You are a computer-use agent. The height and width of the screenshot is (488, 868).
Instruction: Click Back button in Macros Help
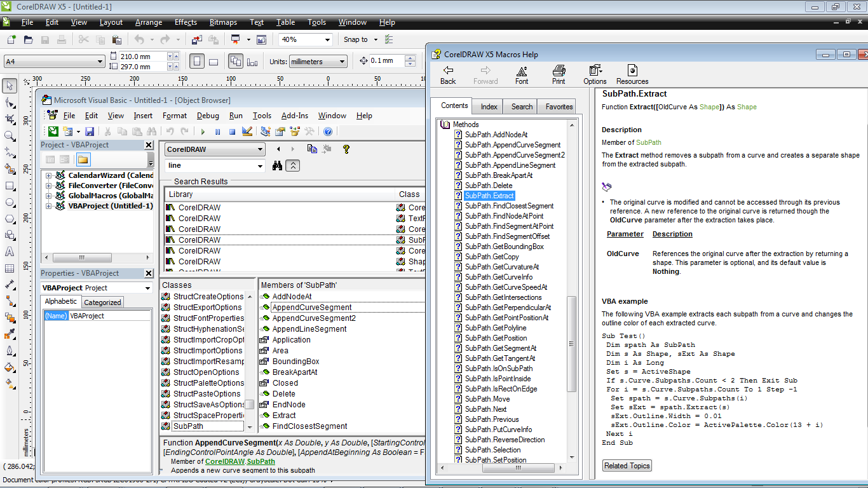coord(448,74)
